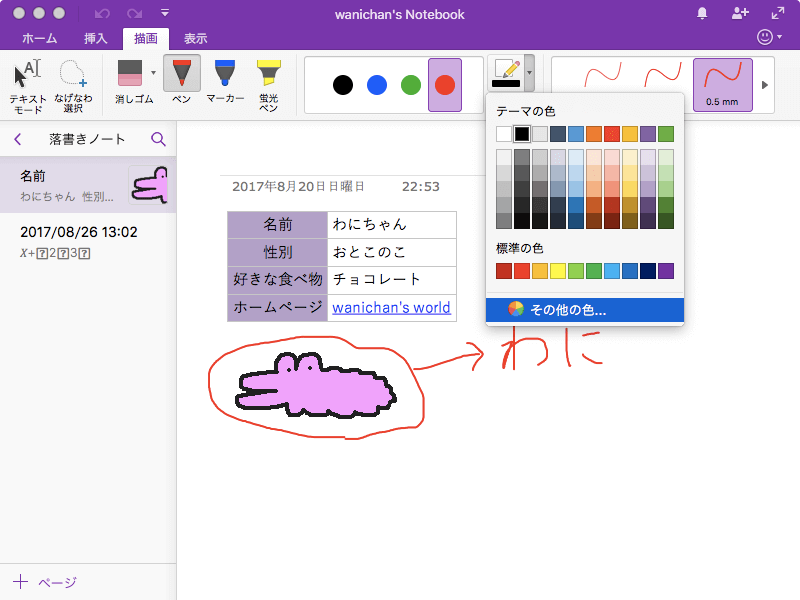Show more stroke thickness options arrow
This screenshot has height=600, width=800.
click(x=764, y=85)
